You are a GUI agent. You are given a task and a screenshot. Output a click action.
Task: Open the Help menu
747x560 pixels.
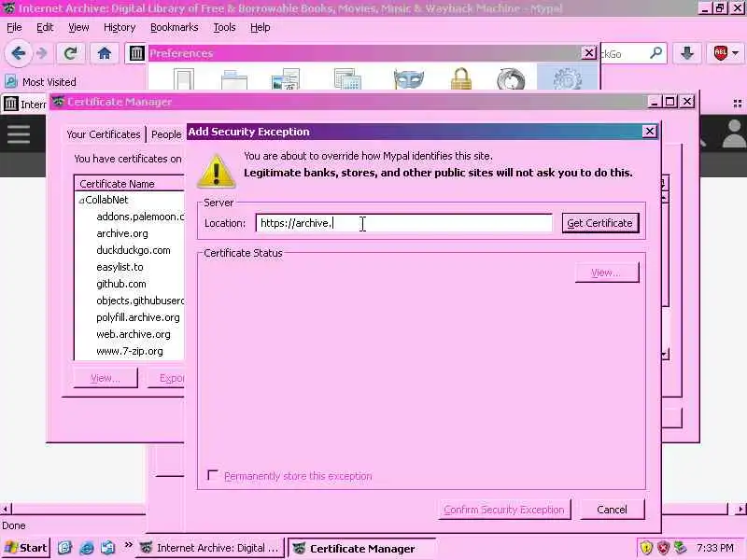pos(261,28)
